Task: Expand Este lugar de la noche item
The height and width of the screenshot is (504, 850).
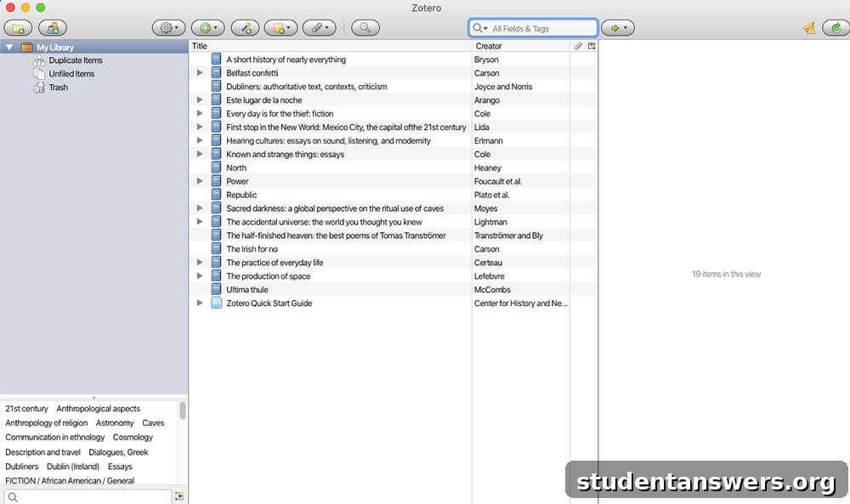Action: [x=200, y=99]
